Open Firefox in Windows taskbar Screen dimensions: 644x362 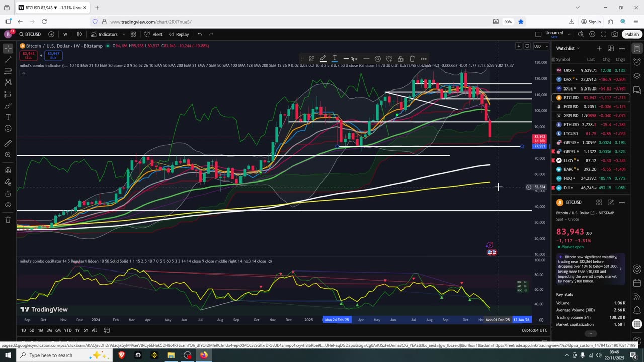204,355
